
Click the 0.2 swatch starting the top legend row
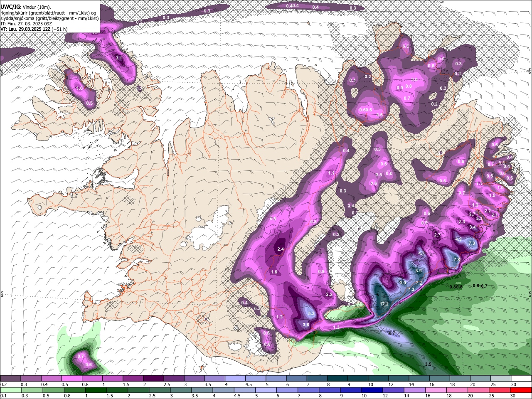pyautogui.click(x=10, y=379)
